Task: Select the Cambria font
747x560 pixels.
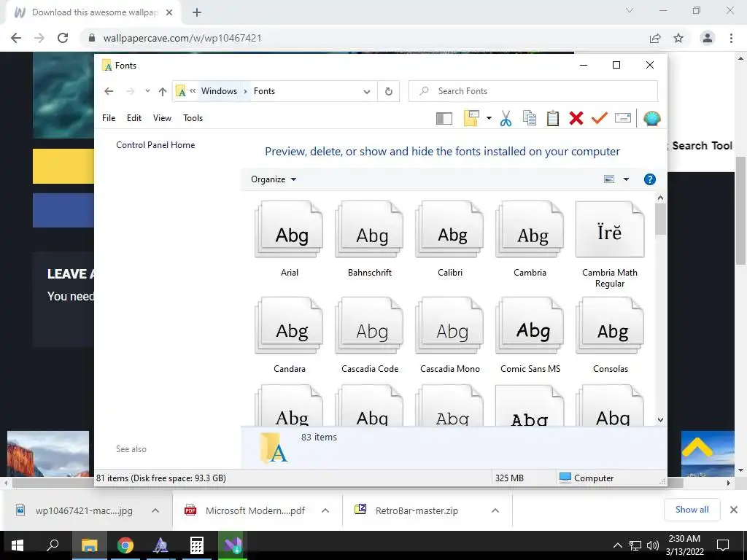Action: click(530, 239)
